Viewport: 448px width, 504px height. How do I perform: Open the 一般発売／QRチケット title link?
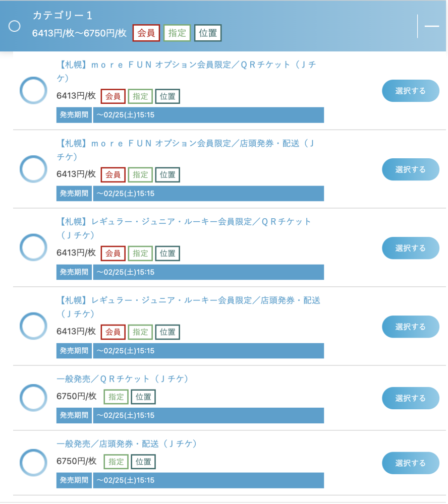point(122,379)
